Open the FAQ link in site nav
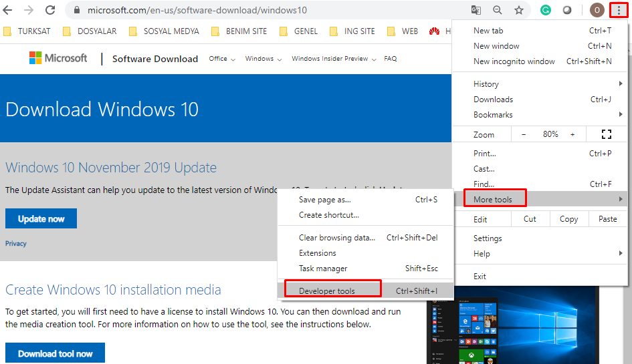 tap(390, 59)
